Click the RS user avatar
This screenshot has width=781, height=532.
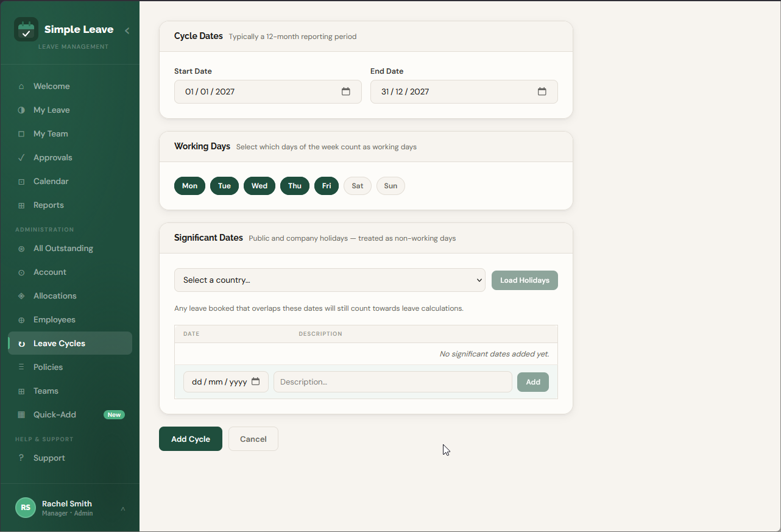tap(26, 508)
